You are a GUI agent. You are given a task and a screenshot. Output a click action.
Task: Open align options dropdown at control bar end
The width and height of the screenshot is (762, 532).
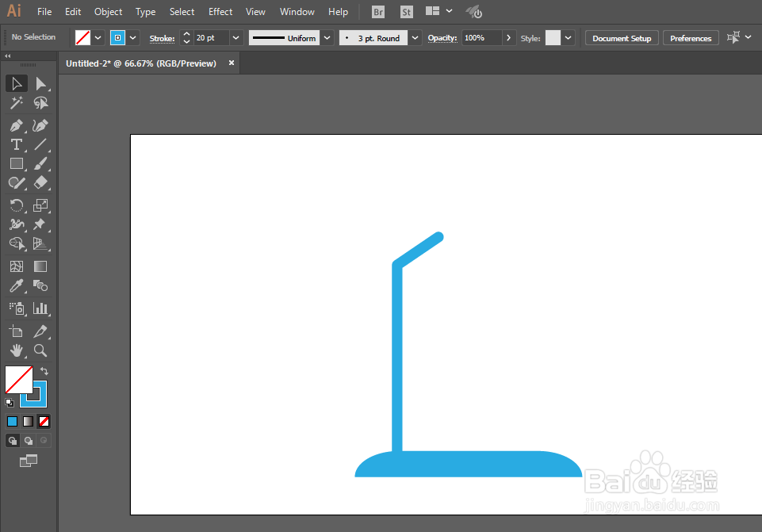point(748,37)
